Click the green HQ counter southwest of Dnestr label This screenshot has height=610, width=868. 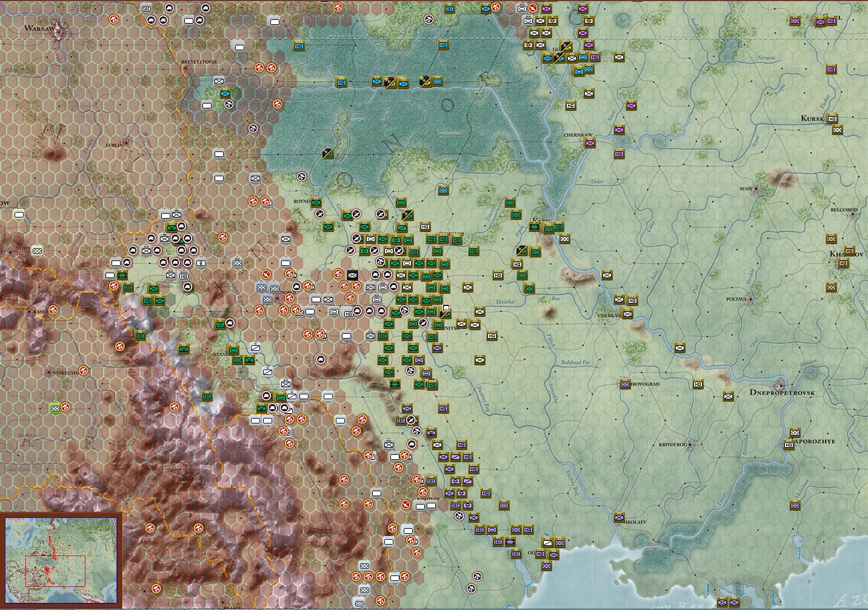tap(147, 300)
